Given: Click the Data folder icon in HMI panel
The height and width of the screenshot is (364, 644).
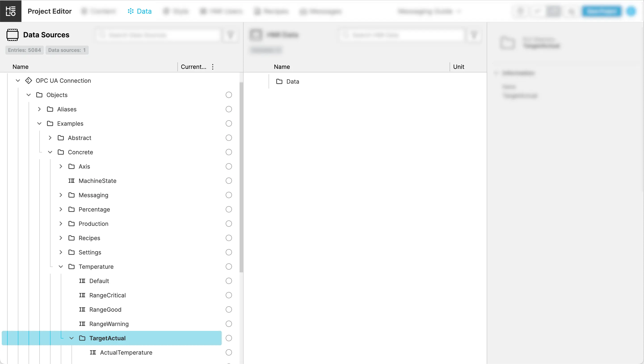Looking at the screenshot, I should click(x=279, y=82).
